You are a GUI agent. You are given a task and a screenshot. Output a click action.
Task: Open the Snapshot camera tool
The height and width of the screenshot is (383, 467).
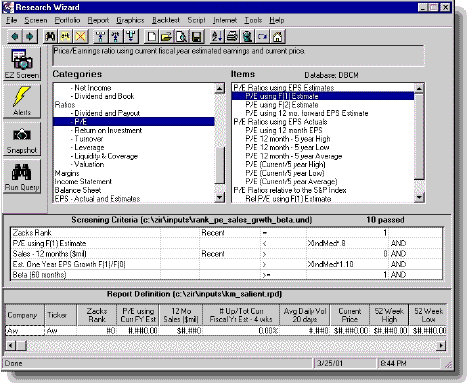click(22, 139)
